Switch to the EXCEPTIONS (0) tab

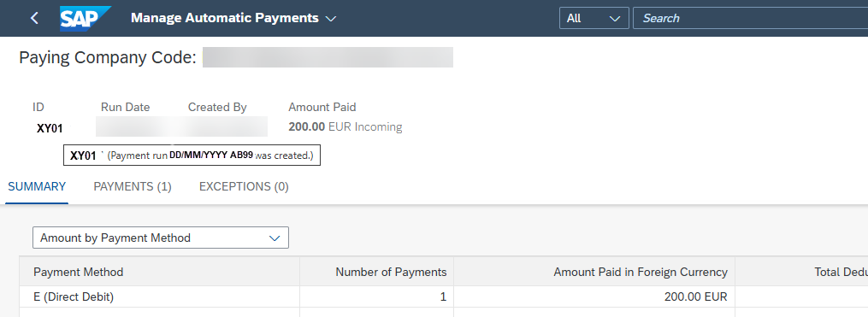pyautogui.click(x=244, y=187)
